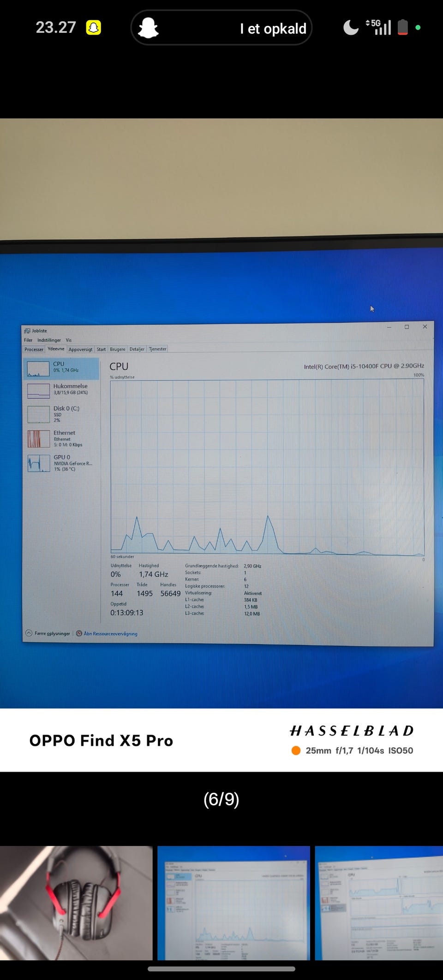The width and height of the screenshot is (443, 980).
Task: Tap the bottom home gesture bar
Action: coord(221,968)
